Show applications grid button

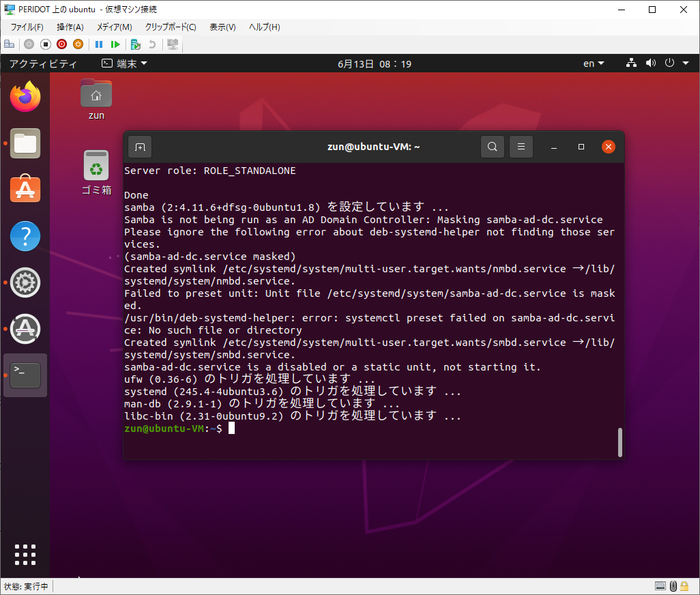click(25, 555)
